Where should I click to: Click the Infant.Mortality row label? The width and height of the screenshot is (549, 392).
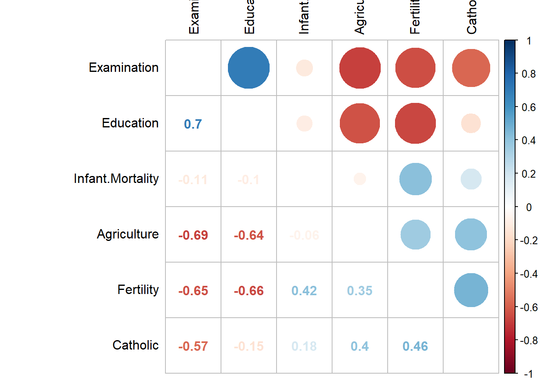coord(116,179)
